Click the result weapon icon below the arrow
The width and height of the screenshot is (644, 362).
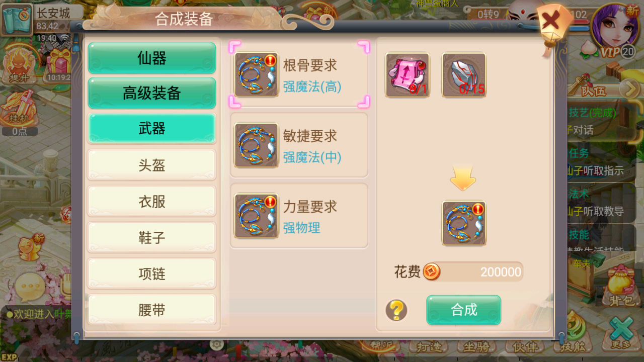point(464,223)
